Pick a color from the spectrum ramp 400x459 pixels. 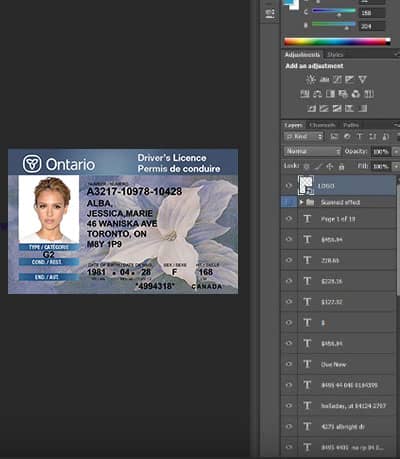(337, 42)
